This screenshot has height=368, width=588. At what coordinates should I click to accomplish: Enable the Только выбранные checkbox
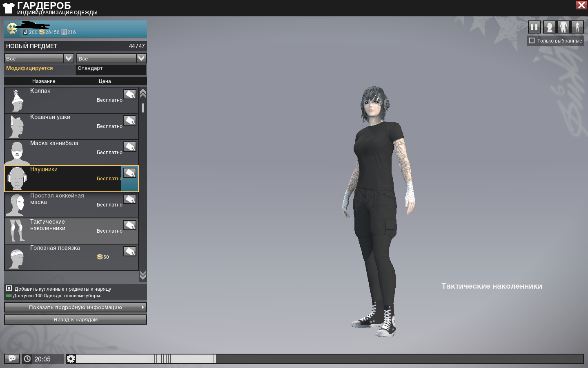[x=532, y=40]
